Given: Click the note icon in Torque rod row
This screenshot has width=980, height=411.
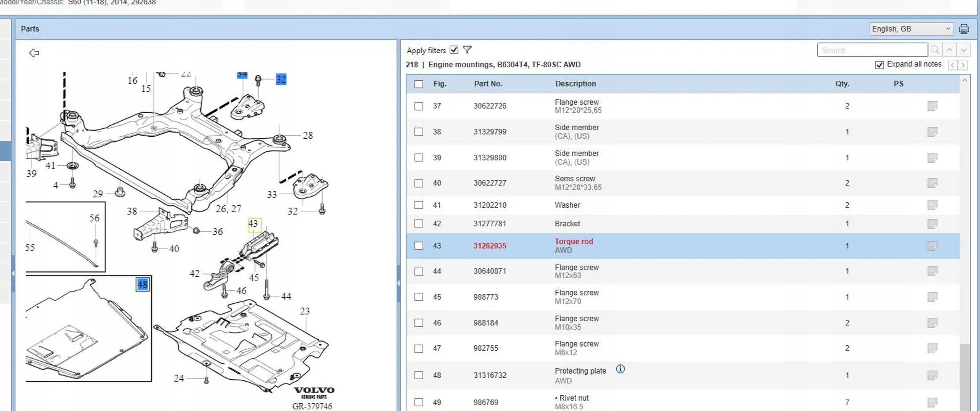Looking at the screenshot, I should (932, 246).
